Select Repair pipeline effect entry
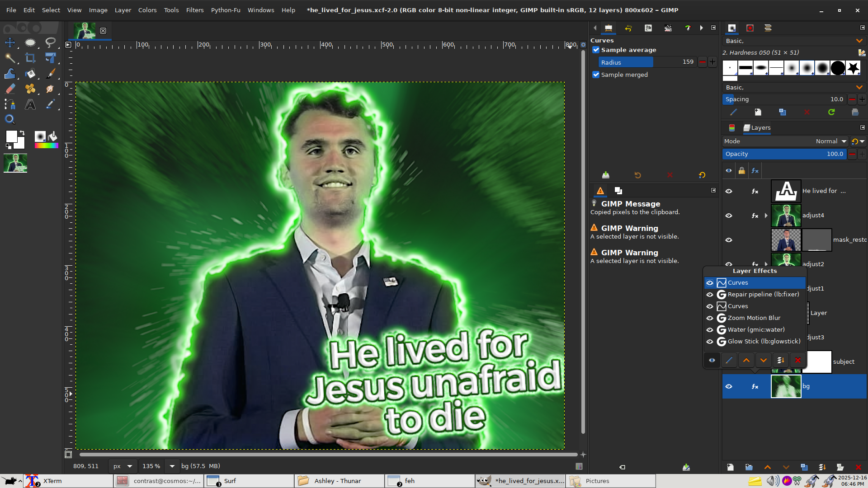This screenshot has height=488, width=868. pyautogui.click(x=763, y=295)
